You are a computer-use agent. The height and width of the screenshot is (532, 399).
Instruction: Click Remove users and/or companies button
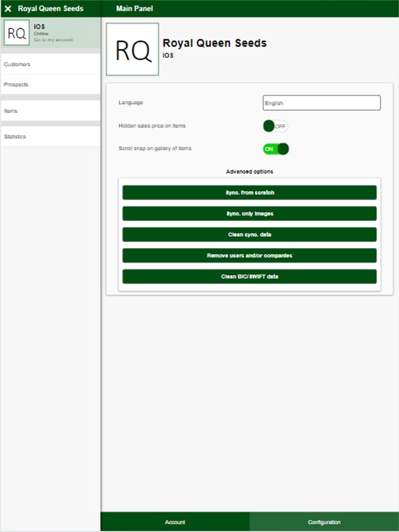(x=249, y=256)
